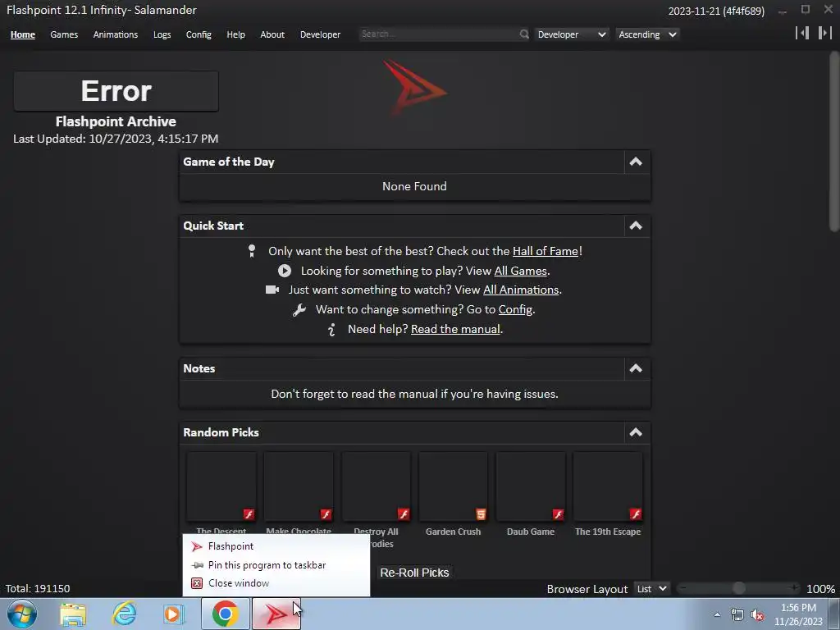Open Windows Media Player taskbar icon
The height and width of the screenshot is (630, 840).
[174, 614]
